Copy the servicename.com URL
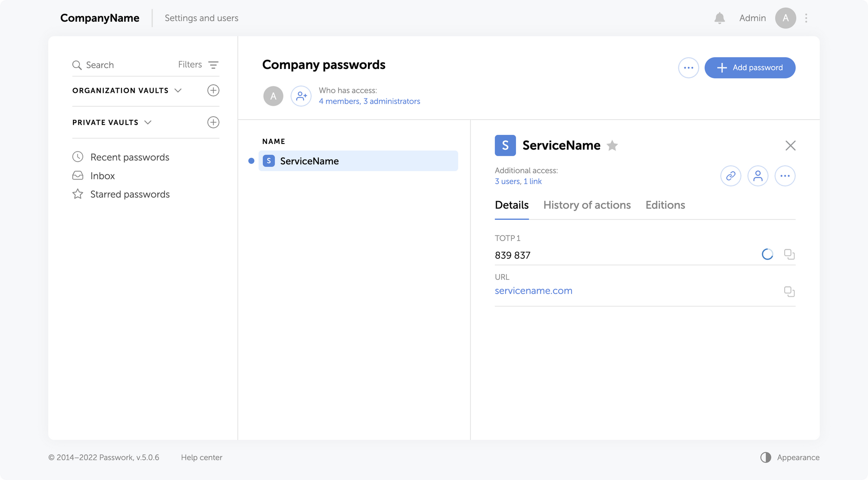Viewport: 868px width, 480px height. [789, 292]
